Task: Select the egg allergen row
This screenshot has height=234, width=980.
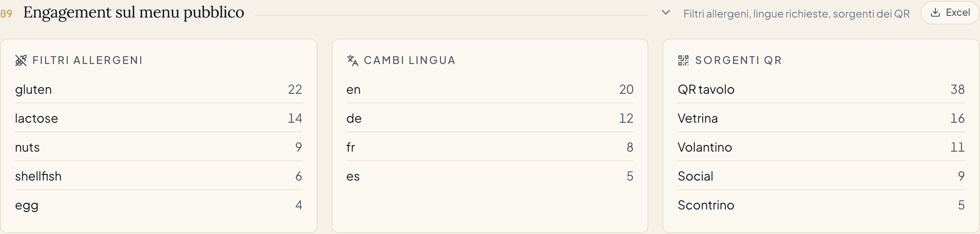Action: tap(159, 205)
